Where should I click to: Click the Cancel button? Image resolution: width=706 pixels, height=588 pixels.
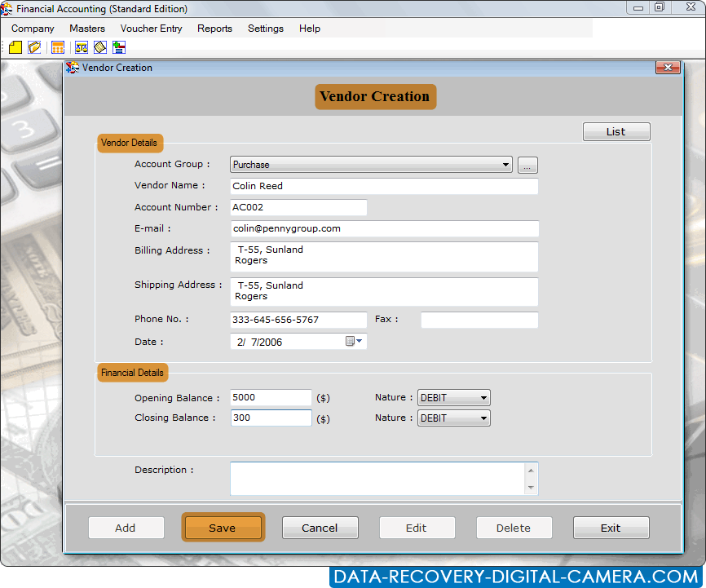[x=320, y=528]
